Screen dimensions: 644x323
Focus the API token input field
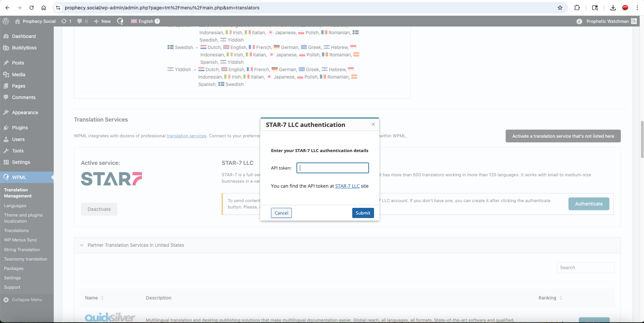[333, 168]
